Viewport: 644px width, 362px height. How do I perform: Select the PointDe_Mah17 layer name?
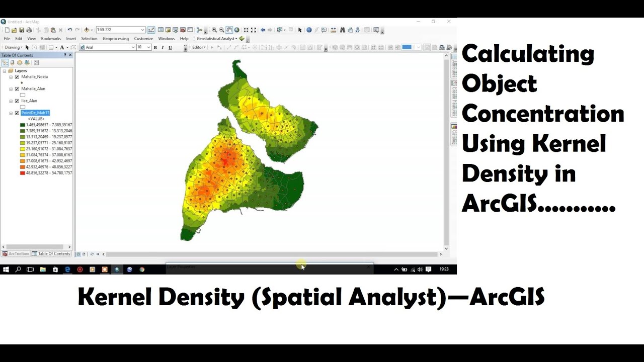tap(35, 113)
